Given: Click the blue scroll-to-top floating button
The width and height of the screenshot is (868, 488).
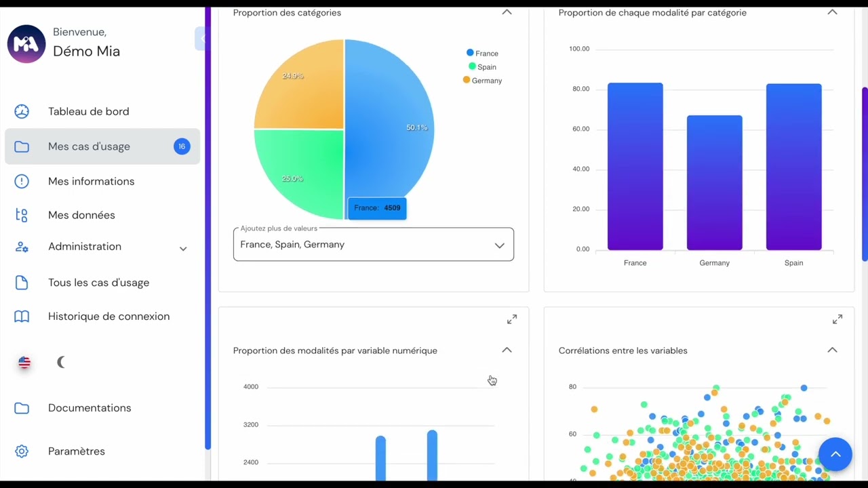Looking at the screenshot, I should click(x=835, y=454).
